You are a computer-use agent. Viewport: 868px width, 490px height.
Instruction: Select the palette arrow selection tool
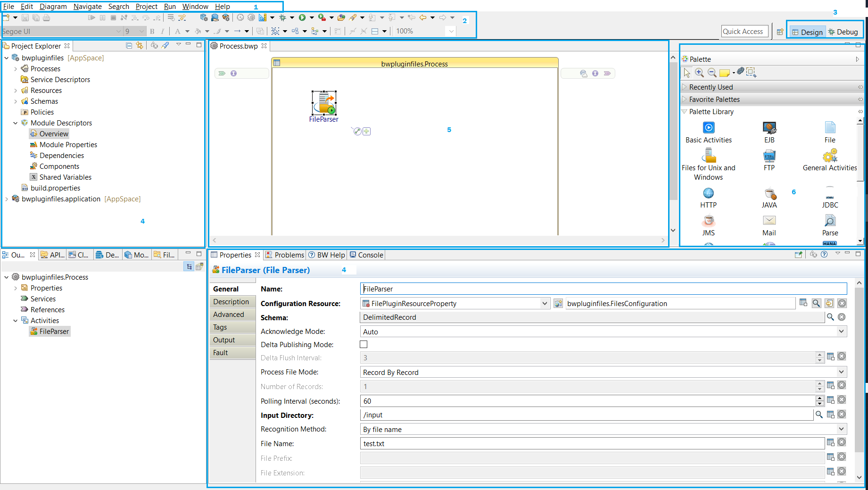687,73
